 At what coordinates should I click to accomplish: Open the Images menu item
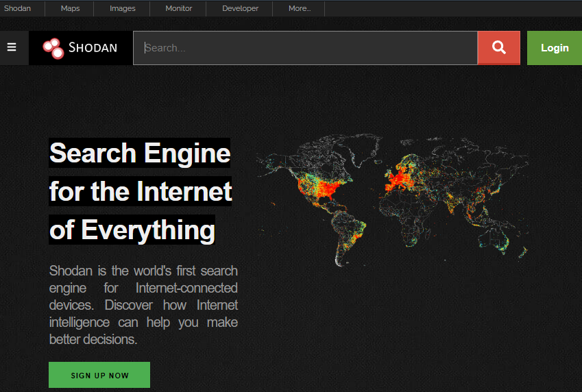tap(123, 8)
